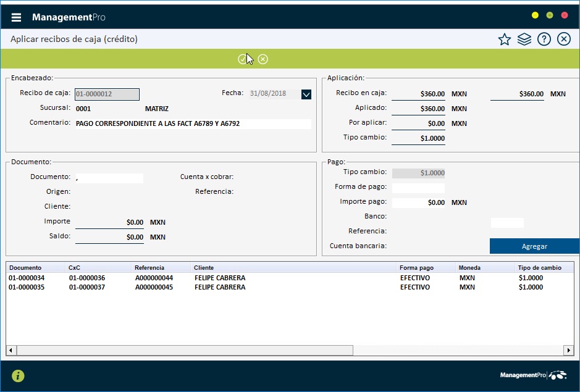Viewport: 580px width, 392px height.
Task: Open the Fecha date dropdown
Action: click(306, 94)
